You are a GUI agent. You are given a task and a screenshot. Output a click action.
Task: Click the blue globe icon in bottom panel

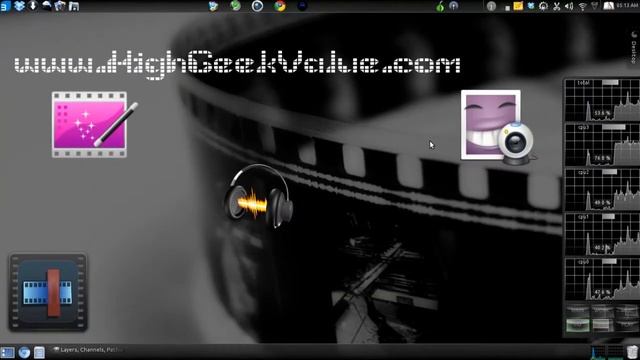point(24,352)
